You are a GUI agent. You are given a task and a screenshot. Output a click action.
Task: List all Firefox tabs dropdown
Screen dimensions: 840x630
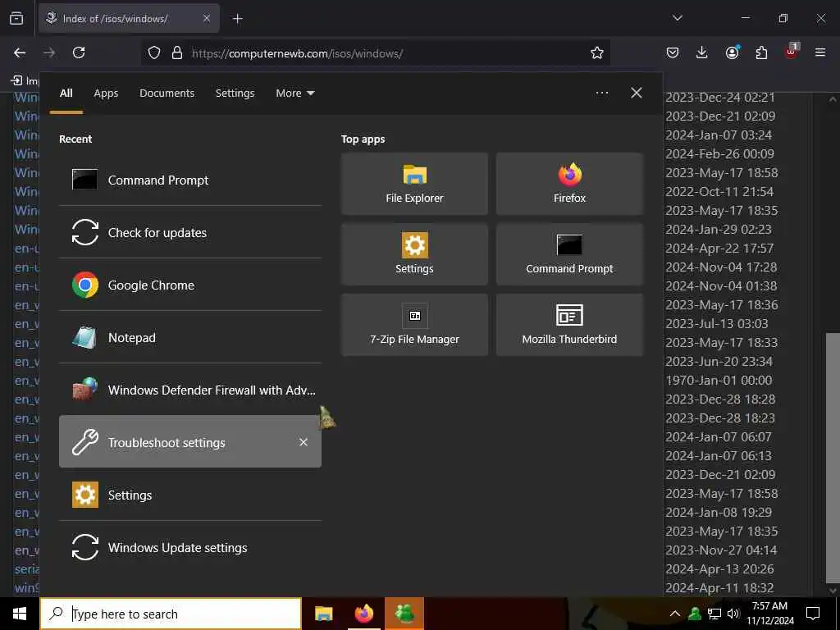tap(677, 18)
